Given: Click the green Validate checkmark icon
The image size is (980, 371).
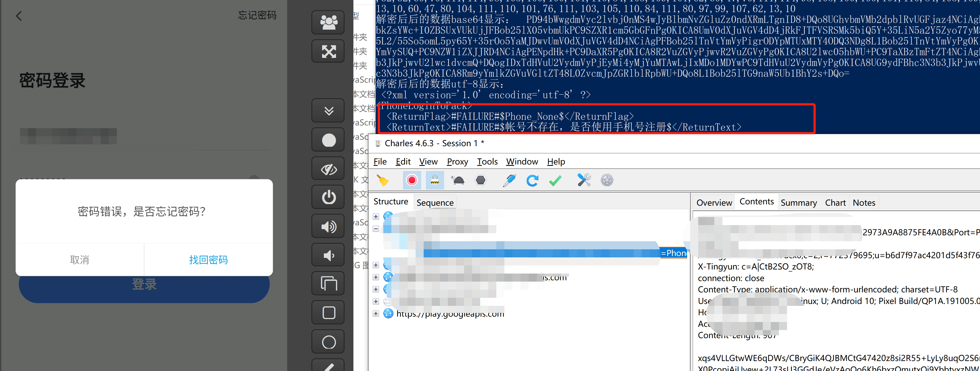Looking at the screenshot, I should [555, 180].
